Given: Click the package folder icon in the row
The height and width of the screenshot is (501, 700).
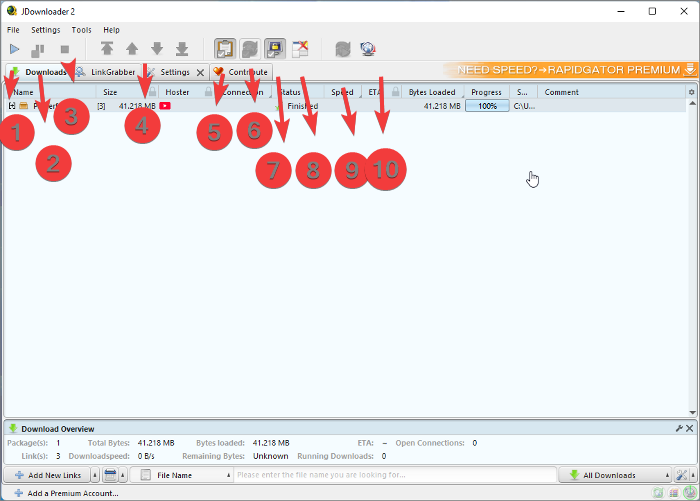Looking at the screenshot, I should [24, 106].
